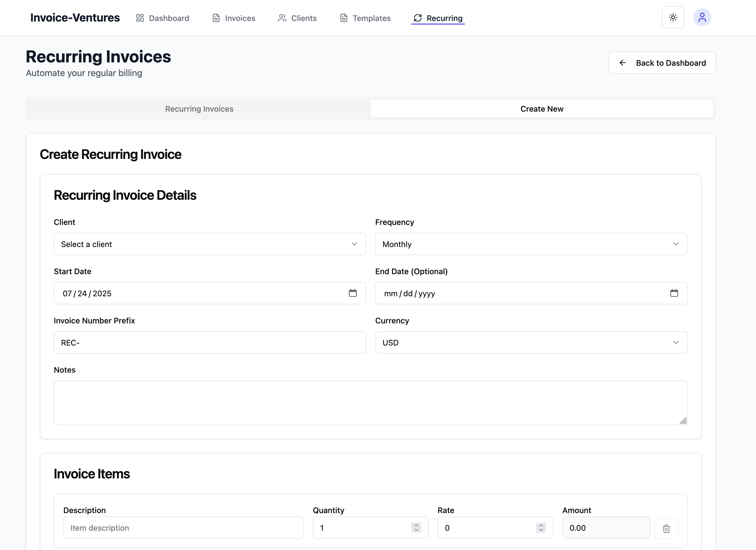
Task: Focus the Item description field
Action: 183,528
